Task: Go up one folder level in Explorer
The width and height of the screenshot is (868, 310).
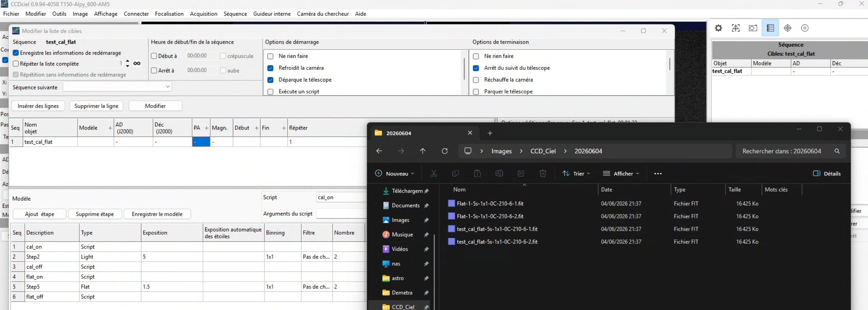Action: [423, 151]
